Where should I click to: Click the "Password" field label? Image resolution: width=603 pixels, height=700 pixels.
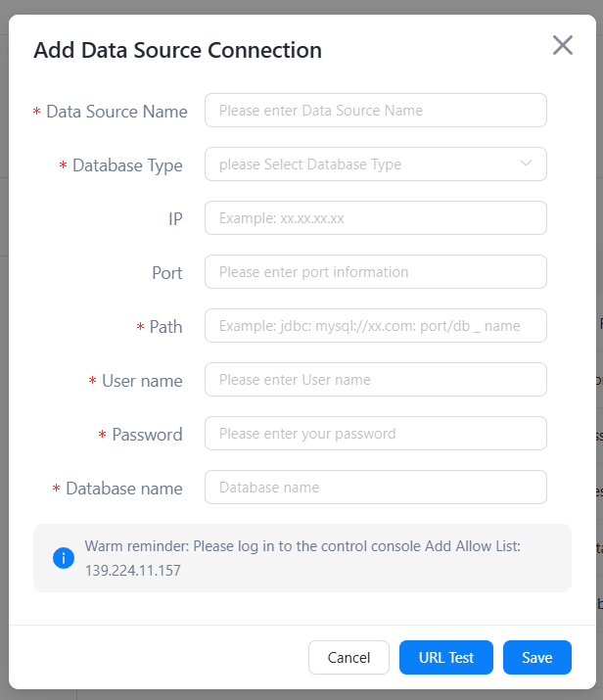[x=147, y=435]
